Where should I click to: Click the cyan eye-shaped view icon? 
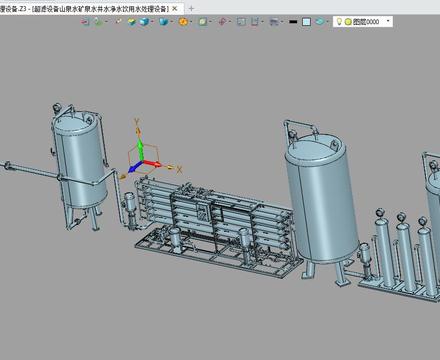click(320, 22)
